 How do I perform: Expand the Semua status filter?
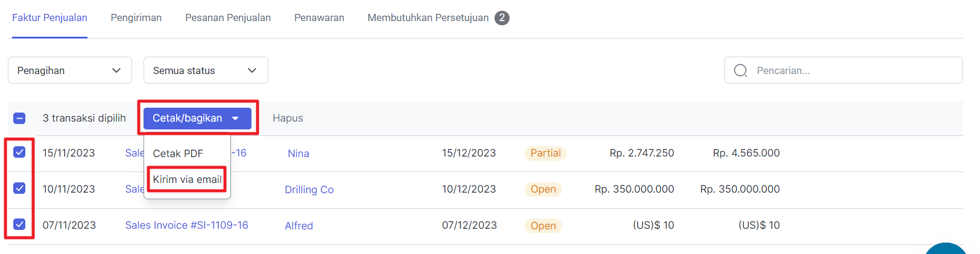tap(206, 70)
